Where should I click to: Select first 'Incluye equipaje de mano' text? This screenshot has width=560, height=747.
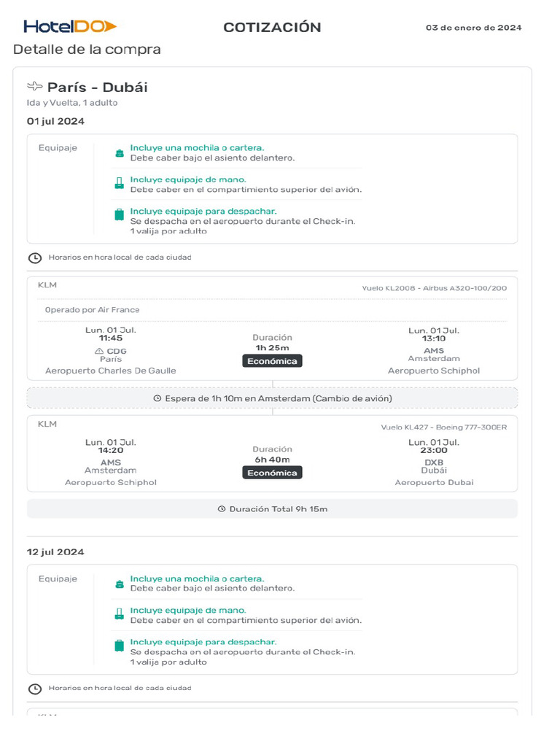pyautogui.click(x=188, y=179)
